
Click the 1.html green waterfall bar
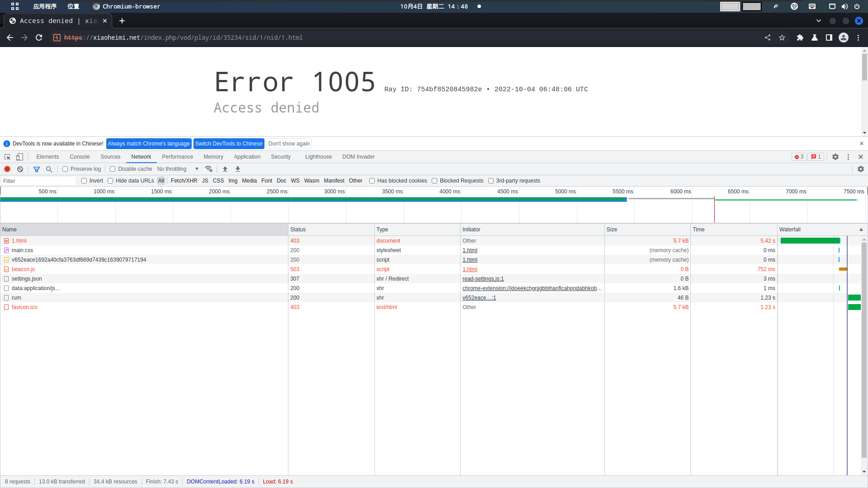coord(810,241)
